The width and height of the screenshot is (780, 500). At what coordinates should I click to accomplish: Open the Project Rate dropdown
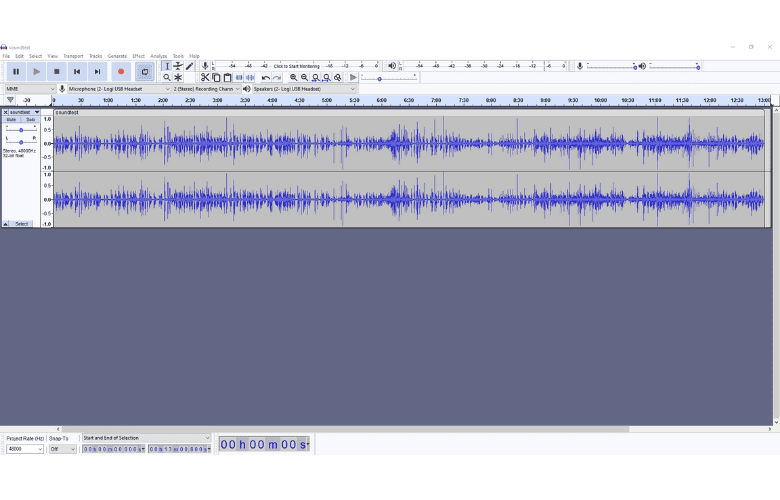pos(25,449)
